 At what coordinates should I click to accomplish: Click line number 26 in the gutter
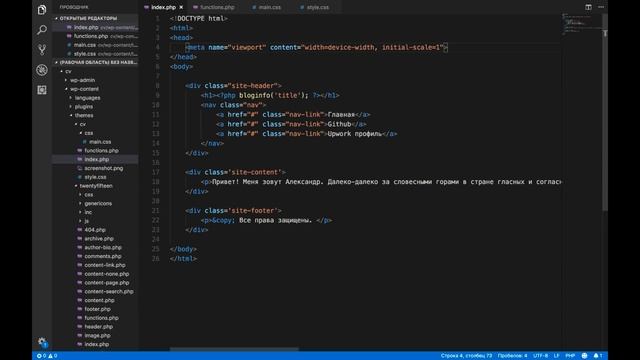pyautogui.click(x=156, y=259)
